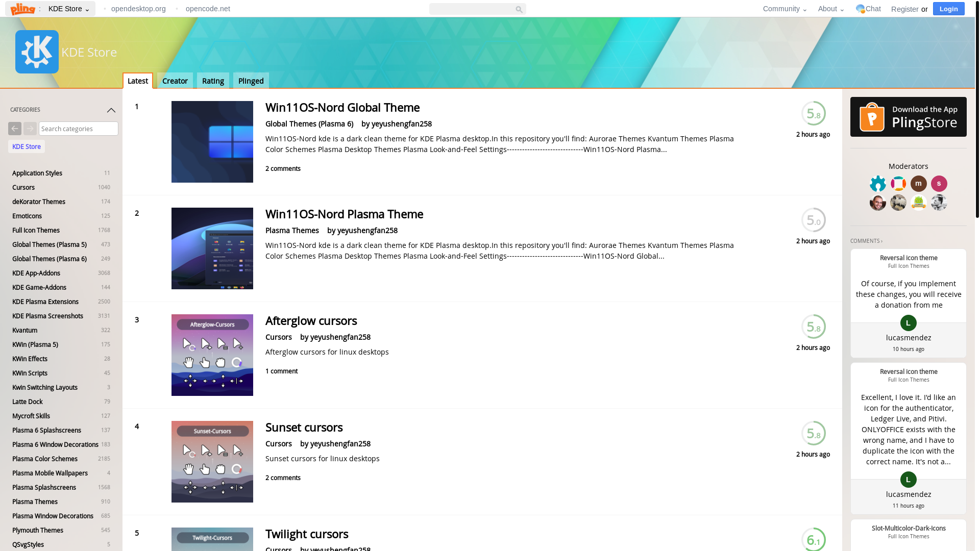Click moderator avatar with 's' initial
Screen dimensions: 980x551
tap(939, 184)
